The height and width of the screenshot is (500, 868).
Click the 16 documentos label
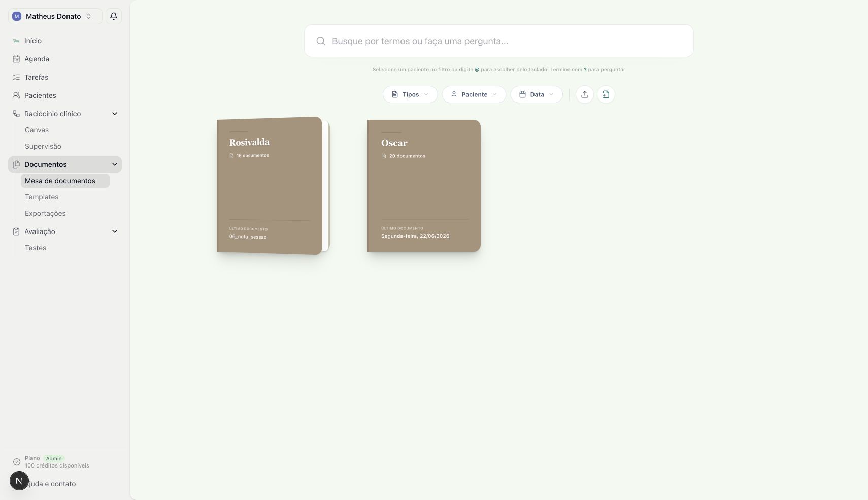point(253,156)
